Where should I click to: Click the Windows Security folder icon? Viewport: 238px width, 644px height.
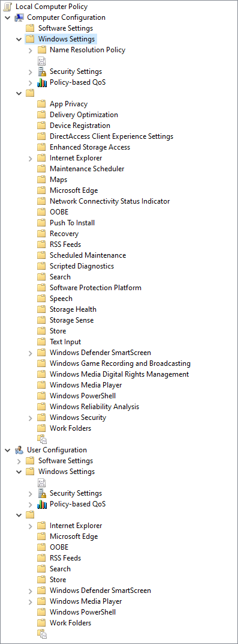coord(41,418)
